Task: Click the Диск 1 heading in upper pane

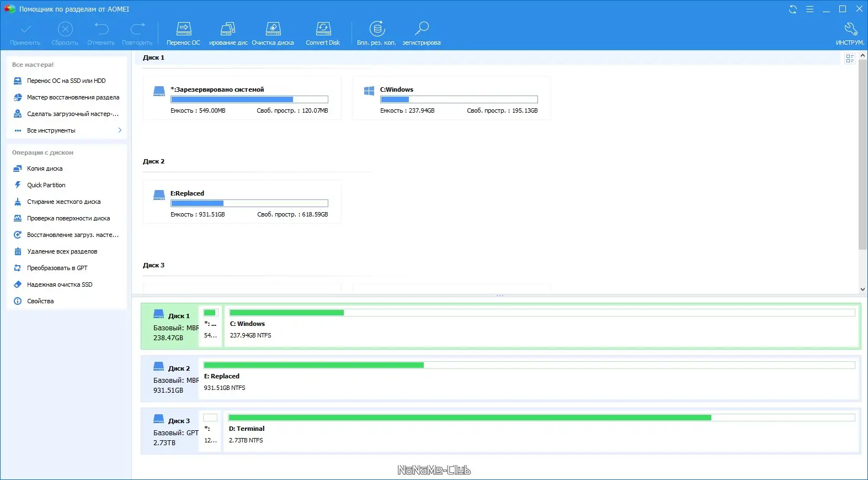Action: (154, 57)
